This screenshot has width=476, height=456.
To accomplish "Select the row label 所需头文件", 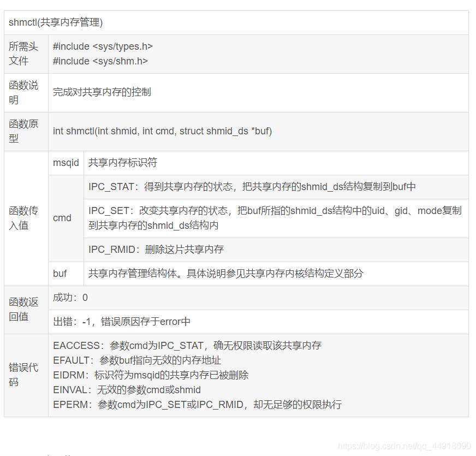I will coord(23,54).
